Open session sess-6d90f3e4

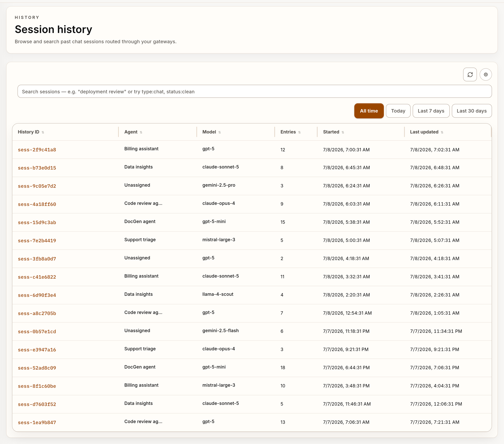[37, 295]
